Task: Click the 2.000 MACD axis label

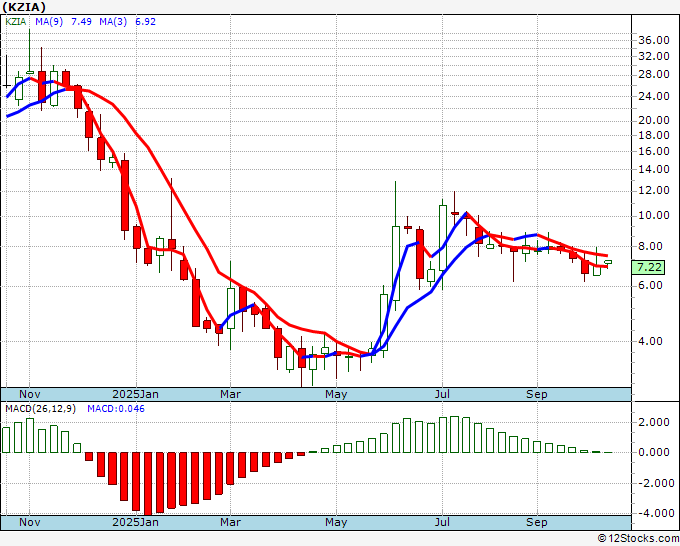Action: coord(654,422)
